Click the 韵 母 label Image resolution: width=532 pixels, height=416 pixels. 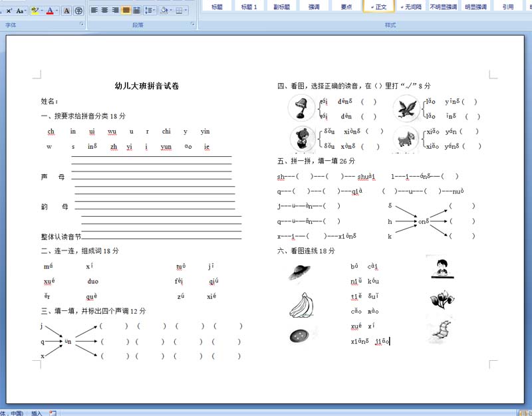(55, 207)
